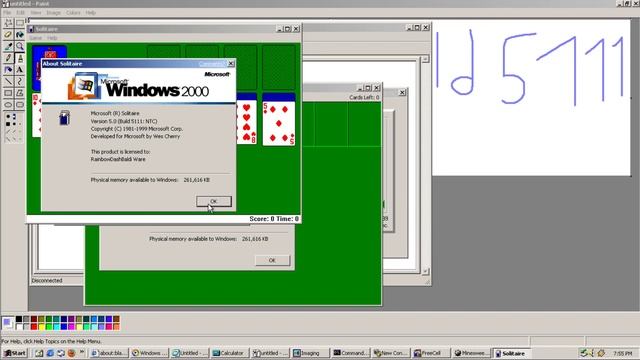Pick the bright green color swatch
The image size is (640, 360).
click(x=49, y=327)
